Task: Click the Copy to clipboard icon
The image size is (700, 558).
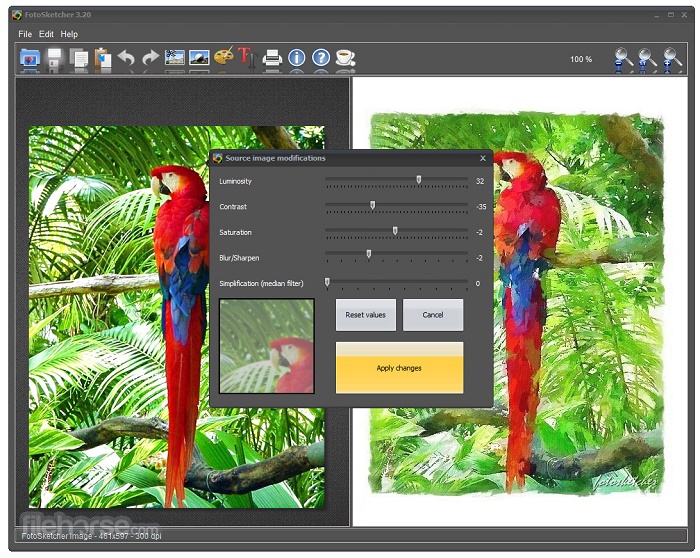Action: tap(79, 59)
